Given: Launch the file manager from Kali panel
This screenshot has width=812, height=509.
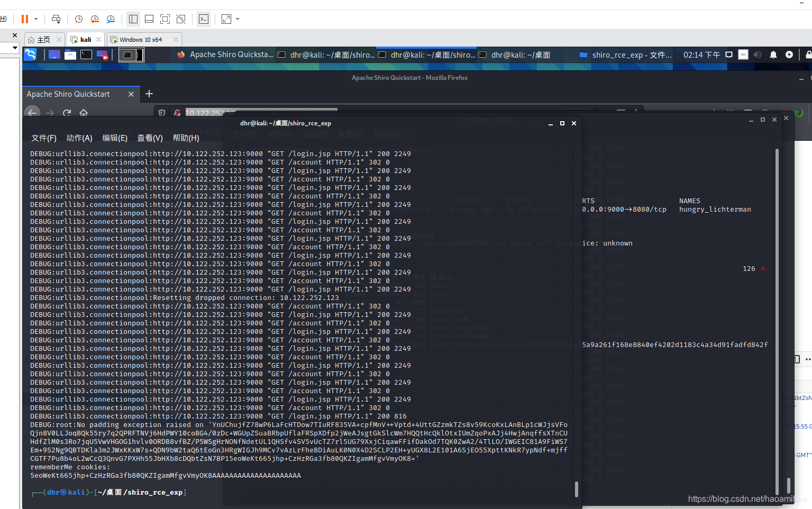Looking at the screenshot, I should pyautogui.click(x=70, y=54).
